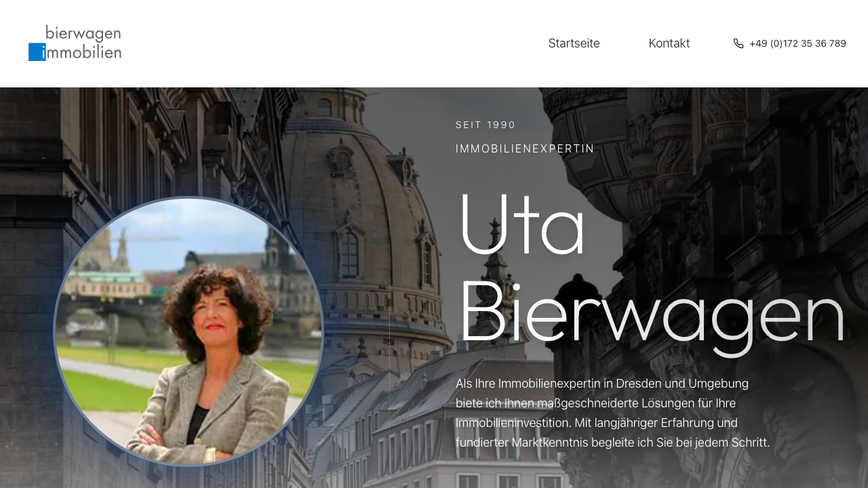Viewport: 868px width, 488px height.
Task: Go to the Kontakt page
Action: (x=669, y=43)
